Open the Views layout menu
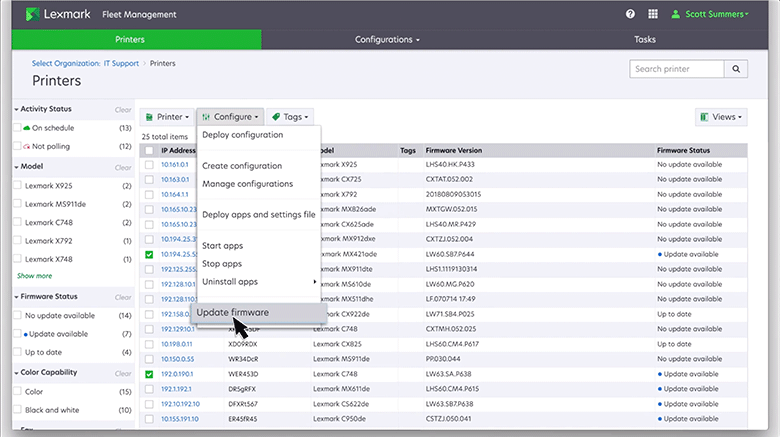The image size is (780, 437). click(721, 117)
